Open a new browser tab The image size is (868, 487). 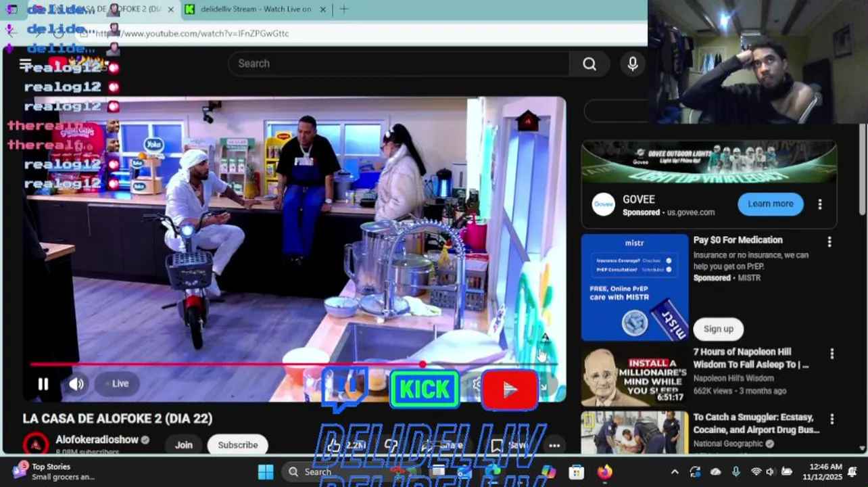[343, 9]
